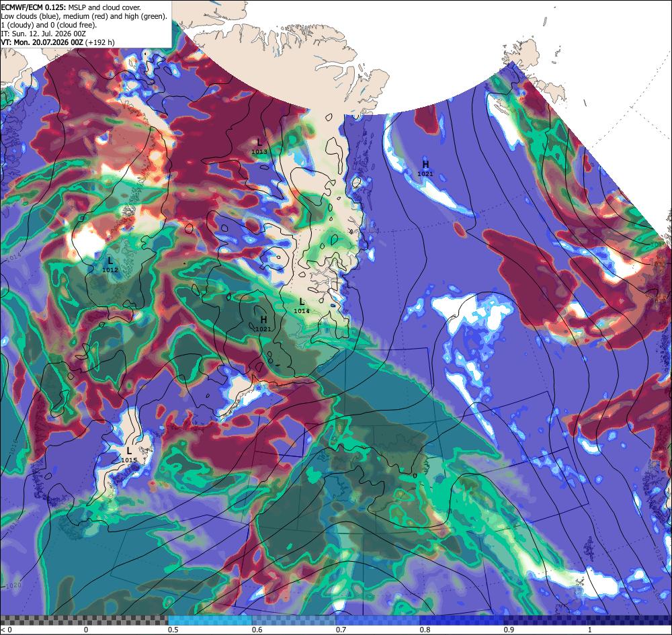Click the checkered cloud-free segment of colorbar

[x=84, y=620]
